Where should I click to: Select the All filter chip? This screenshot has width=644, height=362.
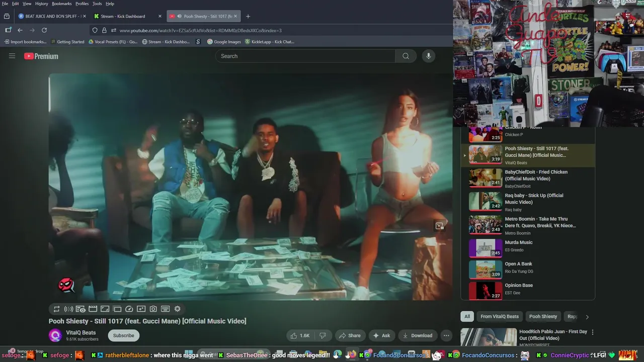pos(467,316)
